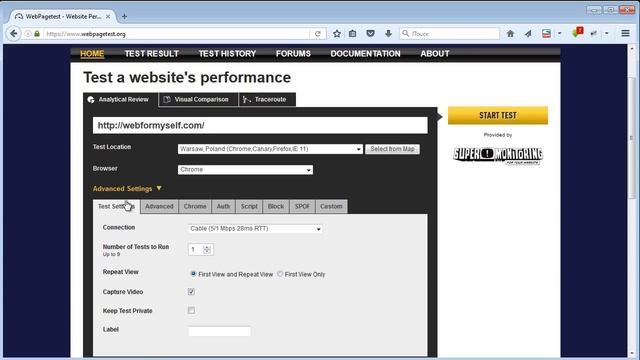Open the Custom settings tab
The height and width of the screenshot is (360, 640).
(x=331, y=207)
